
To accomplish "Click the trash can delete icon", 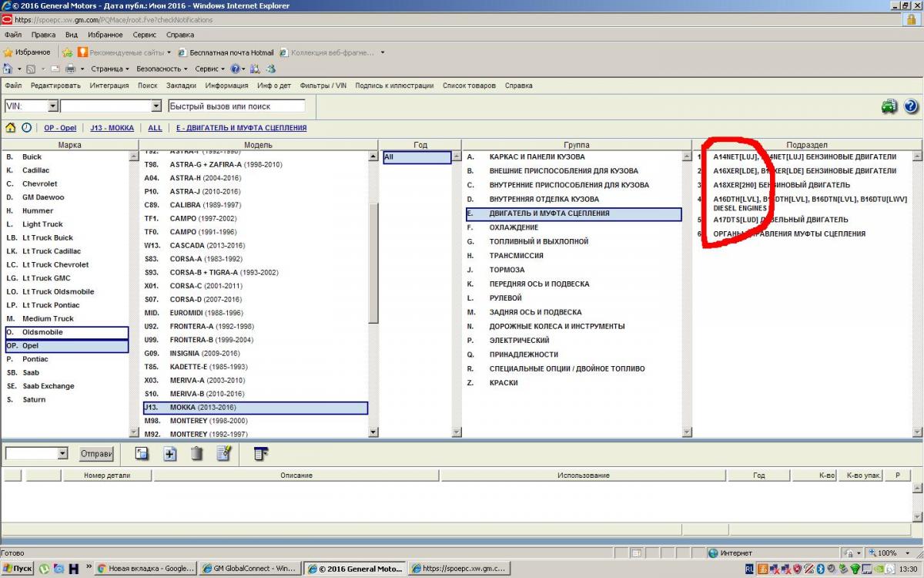I will click(x=197, y=454).
